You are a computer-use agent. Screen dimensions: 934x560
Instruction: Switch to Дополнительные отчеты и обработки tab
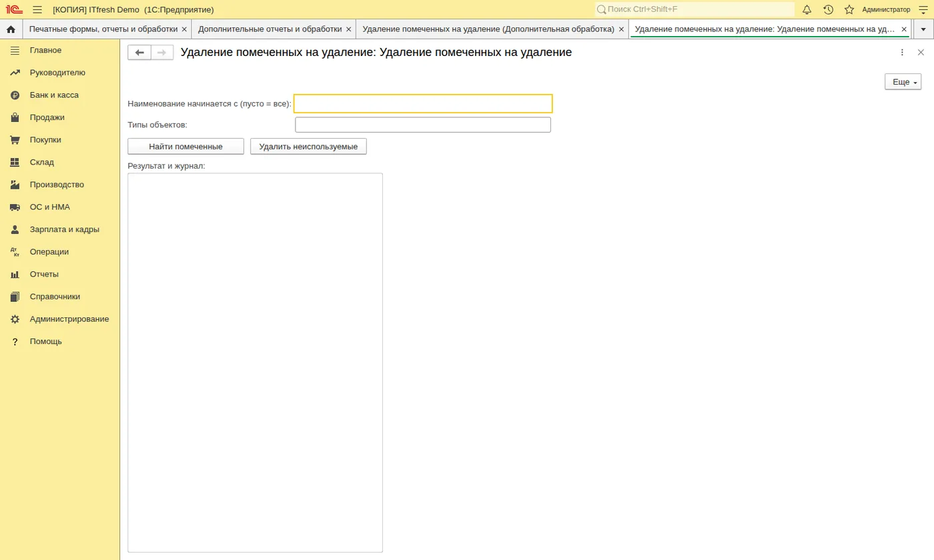(x=270, y=29)
